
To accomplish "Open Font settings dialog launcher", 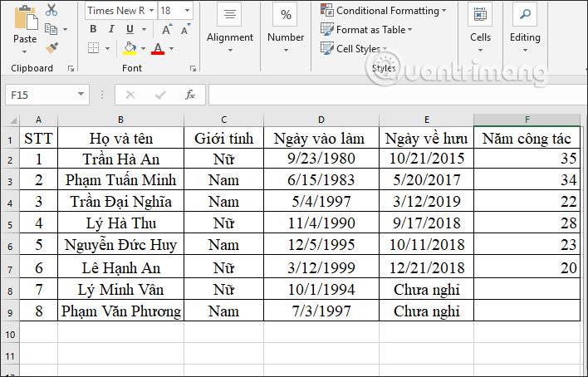I will tap(193, 68).
